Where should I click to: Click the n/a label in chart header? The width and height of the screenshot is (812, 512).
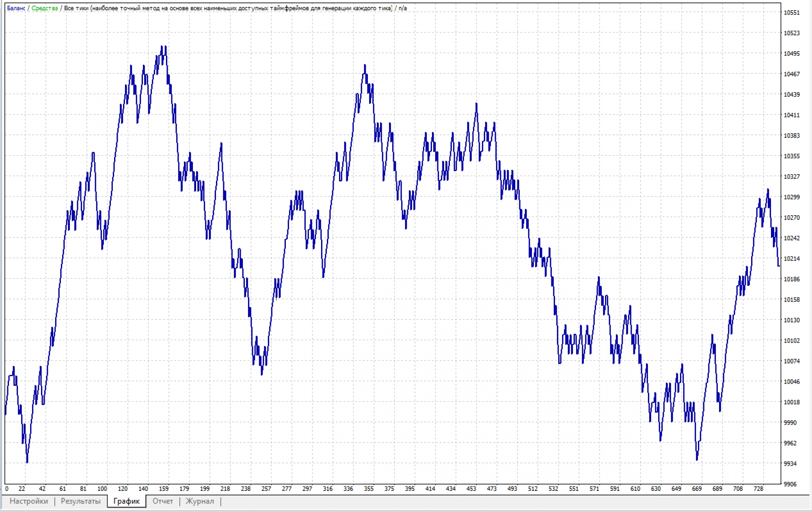(x=402, y=8)
